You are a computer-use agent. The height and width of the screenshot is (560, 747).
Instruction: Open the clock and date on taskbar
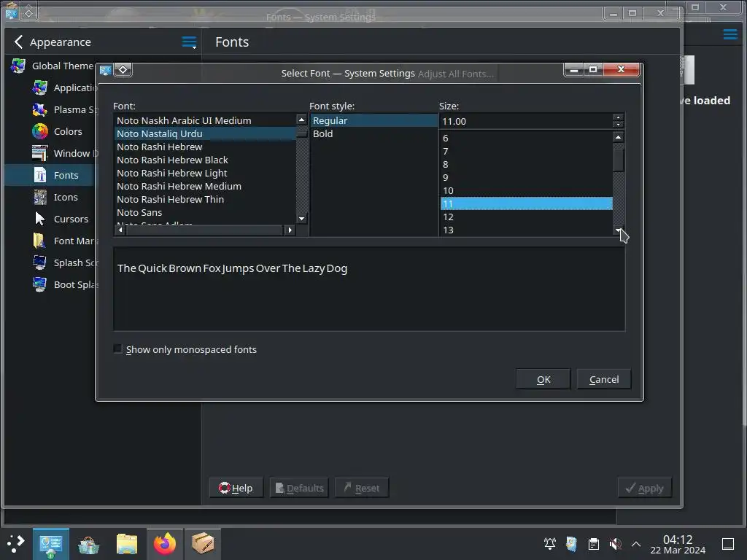pos(678,544)
